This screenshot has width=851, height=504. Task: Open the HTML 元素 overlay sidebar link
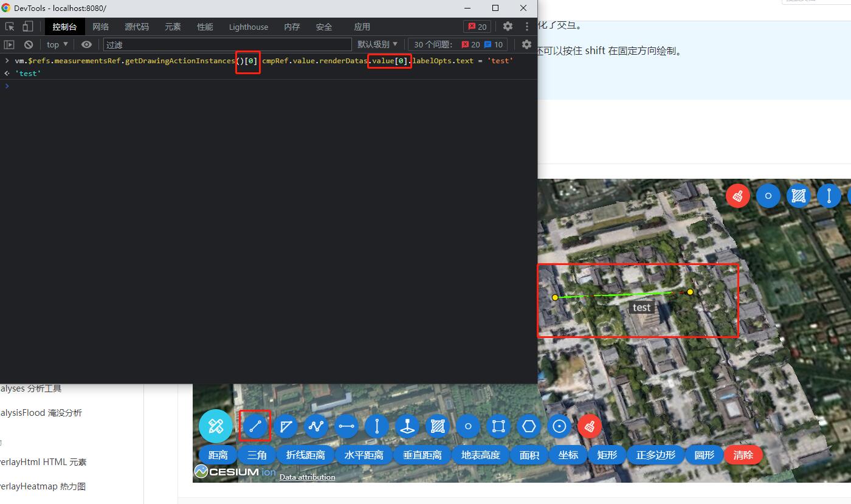(x=43, y=462)
